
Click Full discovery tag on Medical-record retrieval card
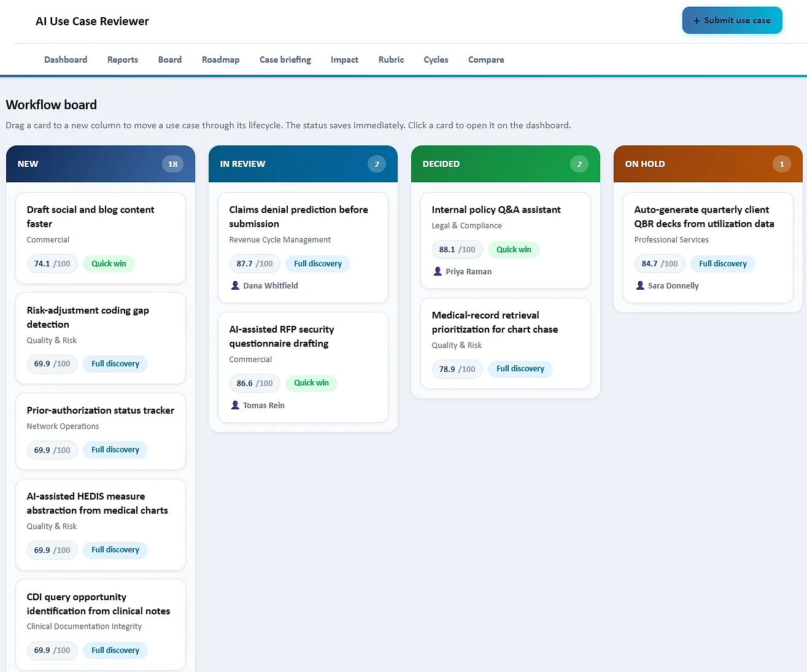(520, 369)
